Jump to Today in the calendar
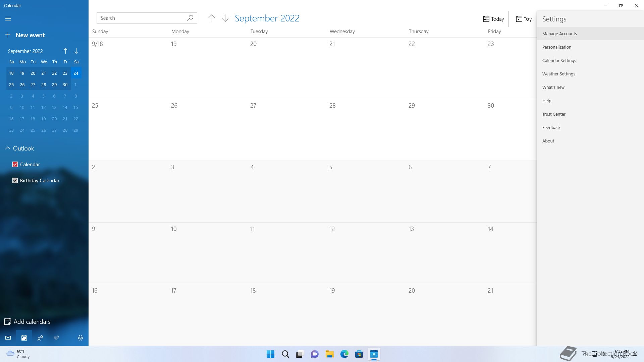This screenshot has height=362, width=644. (x=493, y=19)
